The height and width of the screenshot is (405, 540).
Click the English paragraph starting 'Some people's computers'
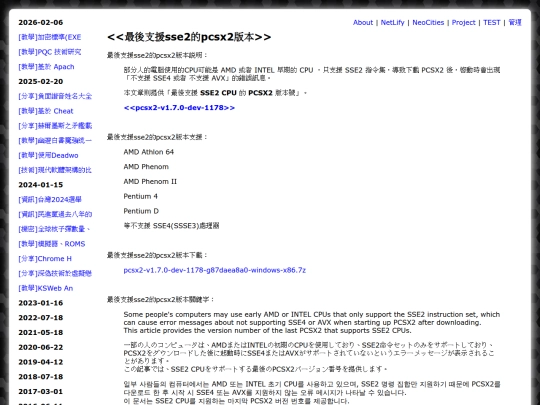pos(312,322)
